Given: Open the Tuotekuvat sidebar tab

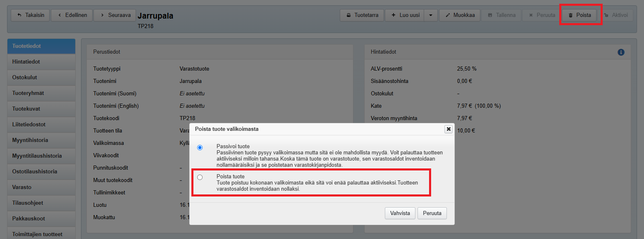Looking at the screenshot, I should coord(41,109).
